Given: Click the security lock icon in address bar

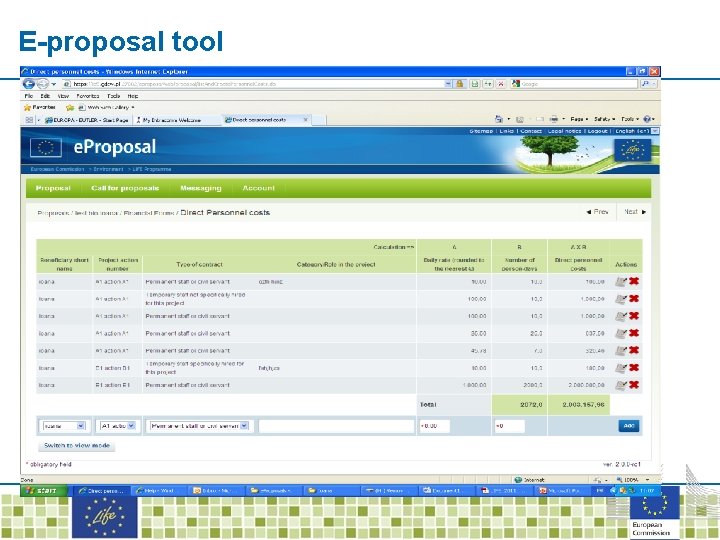Looking at the screenshot, I should pyautogui.click(x=459, y=84).
